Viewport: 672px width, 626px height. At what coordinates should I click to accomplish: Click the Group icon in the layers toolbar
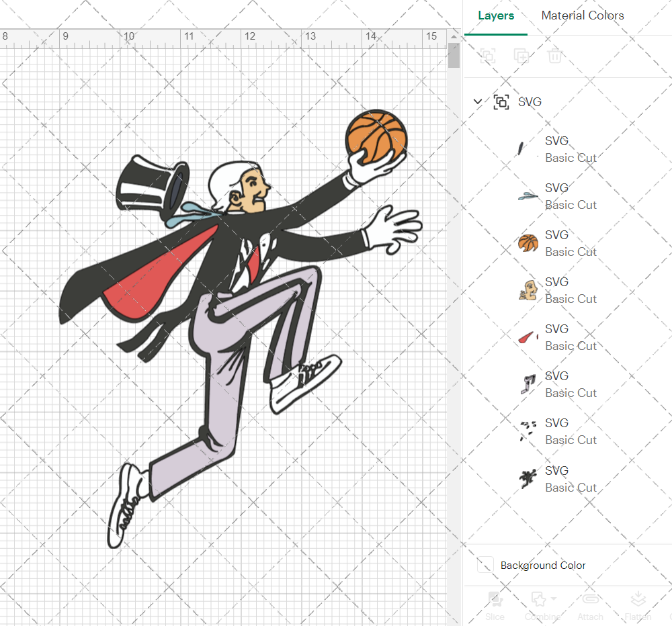click(487, 56)
